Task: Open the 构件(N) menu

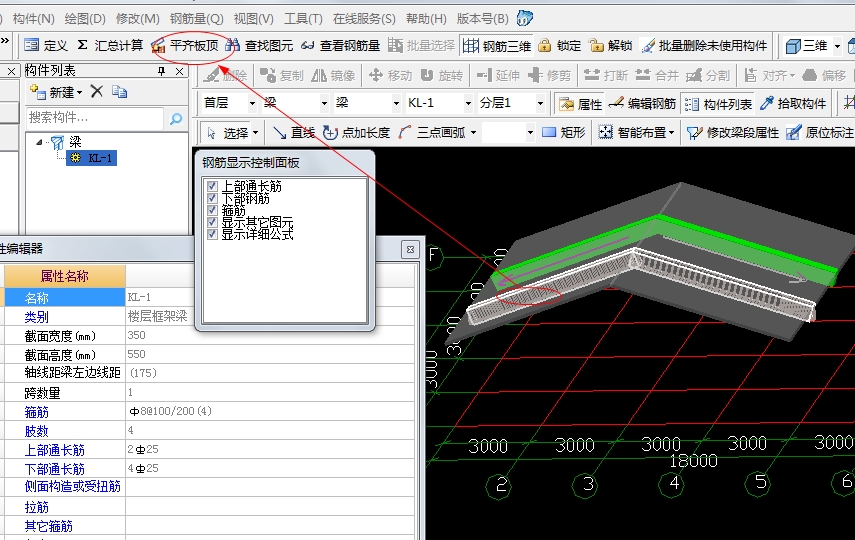Action: (x=33, y=19)
